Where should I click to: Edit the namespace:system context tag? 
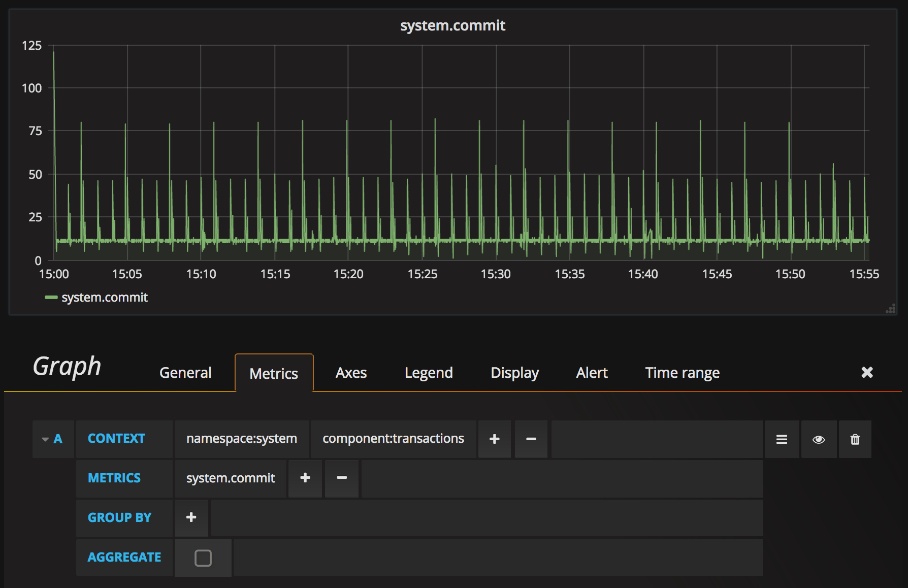pos(242,439)
